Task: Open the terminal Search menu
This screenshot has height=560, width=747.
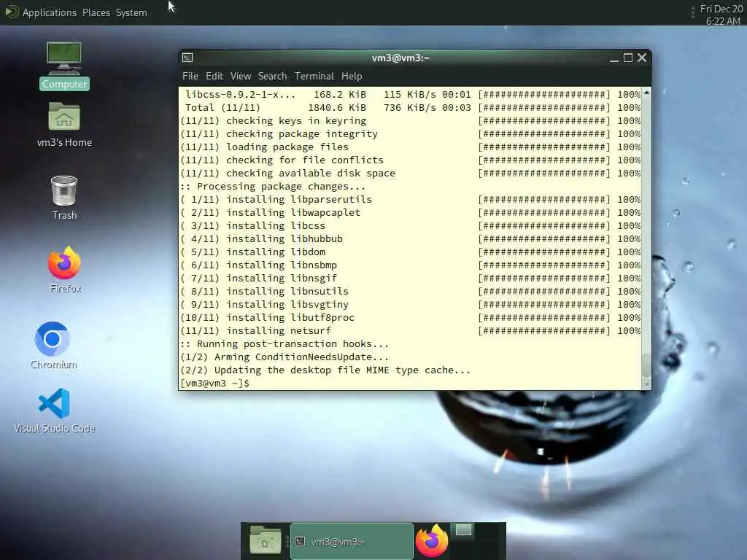Action: [x=273, y=76]
